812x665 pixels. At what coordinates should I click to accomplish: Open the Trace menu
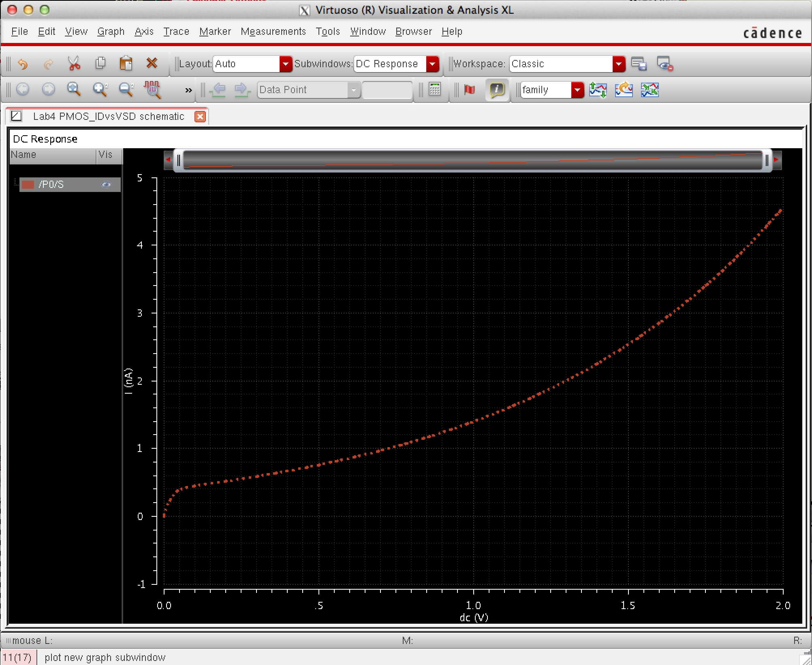pyautogui.click(x=176, y=31)
